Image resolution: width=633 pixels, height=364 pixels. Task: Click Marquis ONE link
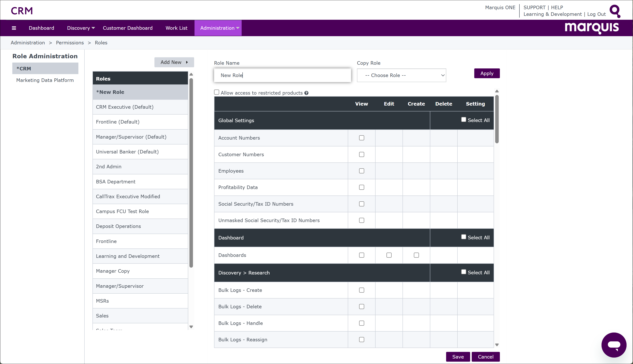[500, 7]
